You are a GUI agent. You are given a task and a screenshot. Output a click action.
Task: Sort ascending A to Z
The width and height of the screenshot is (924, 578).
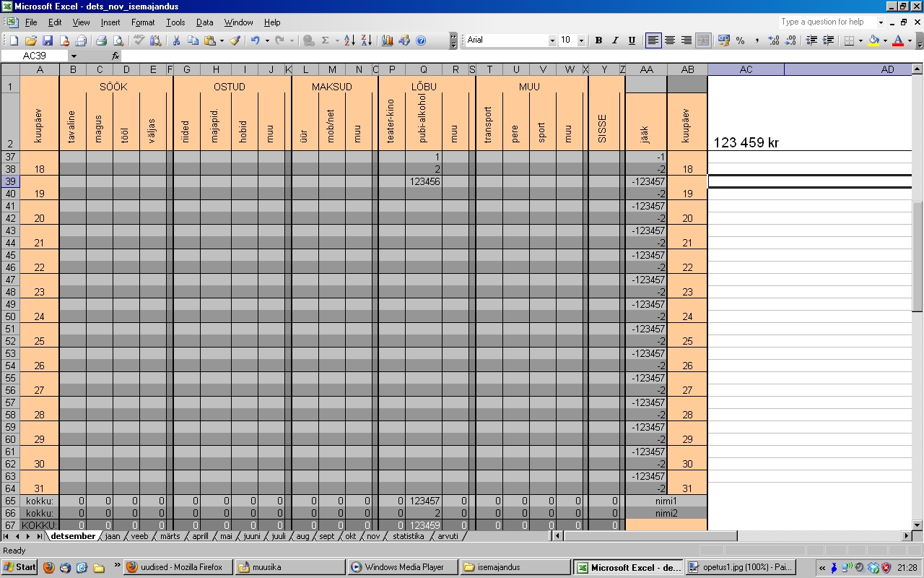349,40
